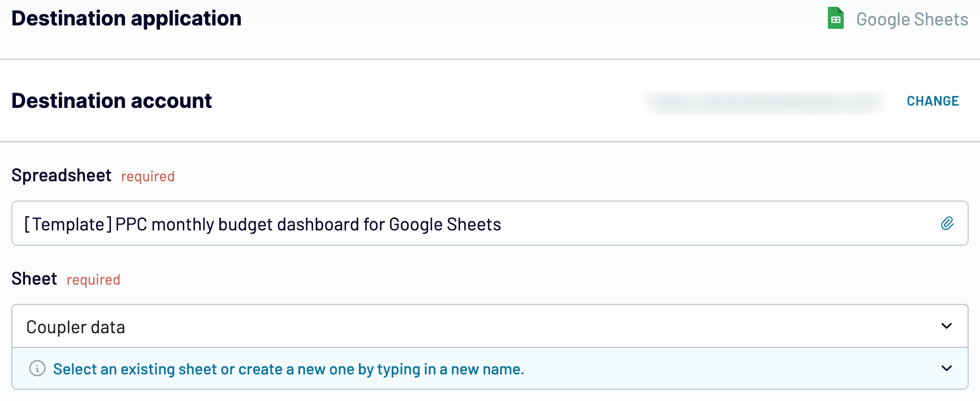The image size is (980, 401).
Task: Click red required tag next to Spreadsheet
Action: [148, 176]
